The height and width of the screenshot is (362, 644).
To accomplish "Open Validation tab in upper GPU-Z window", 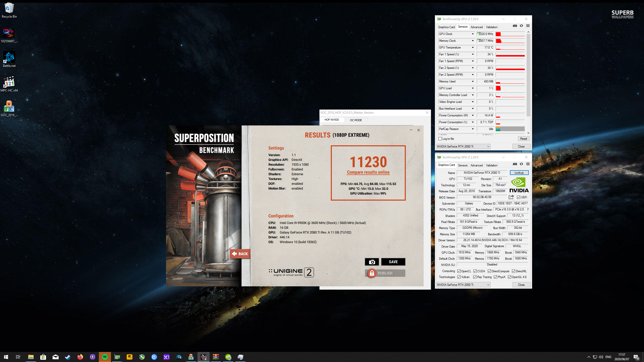I will (492, 27).
